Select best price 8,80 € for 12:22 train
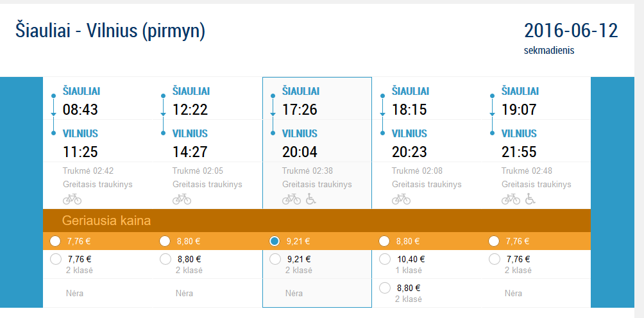The width and height of the screenshot is (644, 318). (x=165, y=241)
